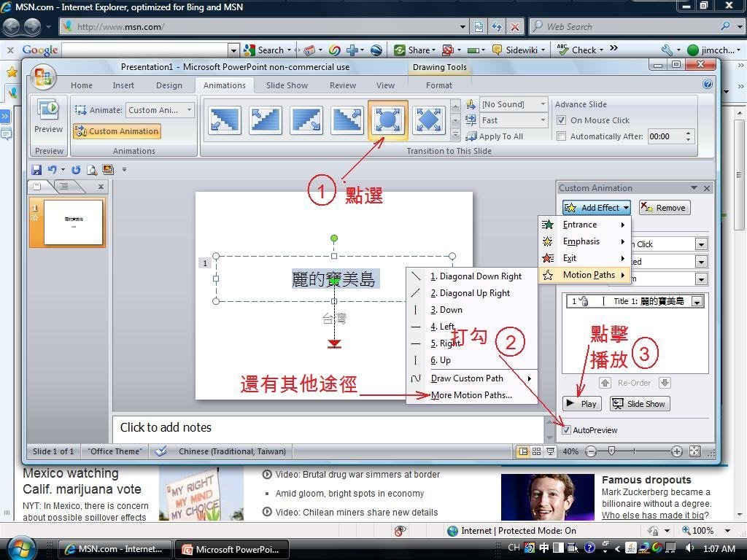
Task: Open the Review ribbon tab
Action: 343,85
